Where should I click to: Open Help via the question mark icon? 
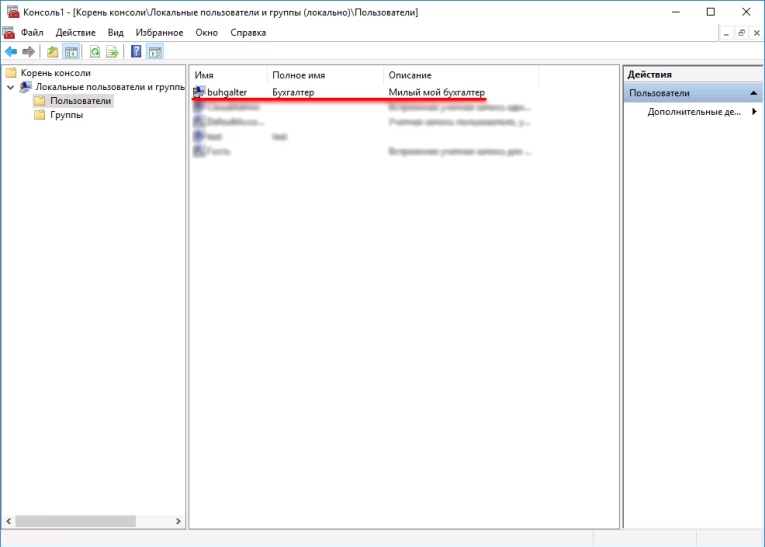[x=136, y=51]
